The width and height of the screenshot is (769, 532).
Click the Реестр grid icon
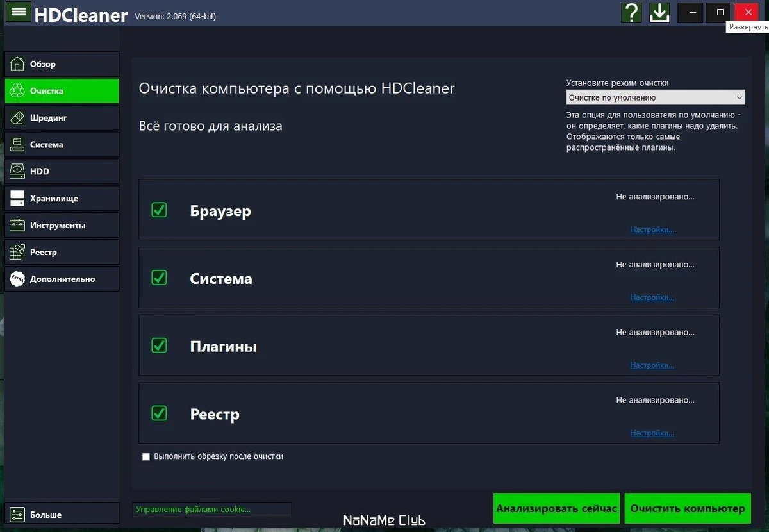pyautogui.click(x=17, y=253)
